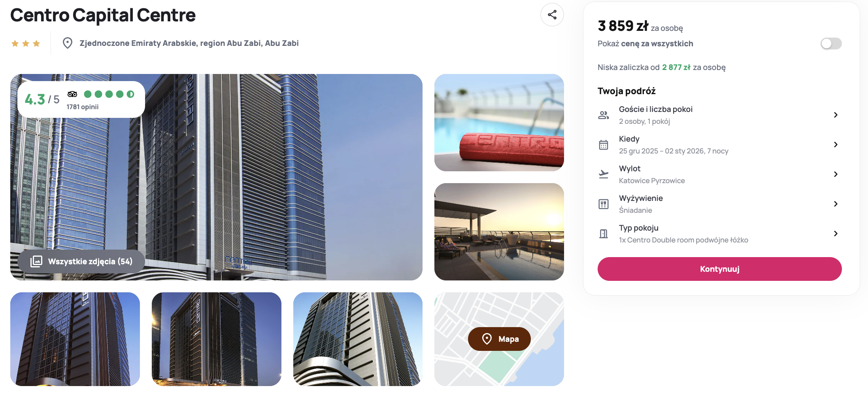Click the Kontynuuj button
The height and width of the screenshot is (409, 868).
click(719, 269)
